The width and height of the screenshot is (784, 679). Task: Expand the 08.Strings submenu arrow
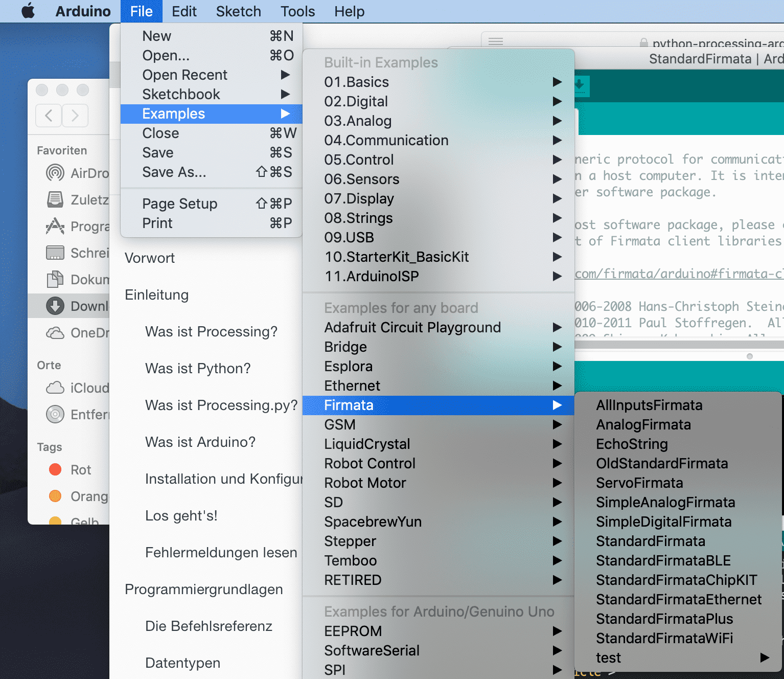pyautogui.click(x=557, y=218)
